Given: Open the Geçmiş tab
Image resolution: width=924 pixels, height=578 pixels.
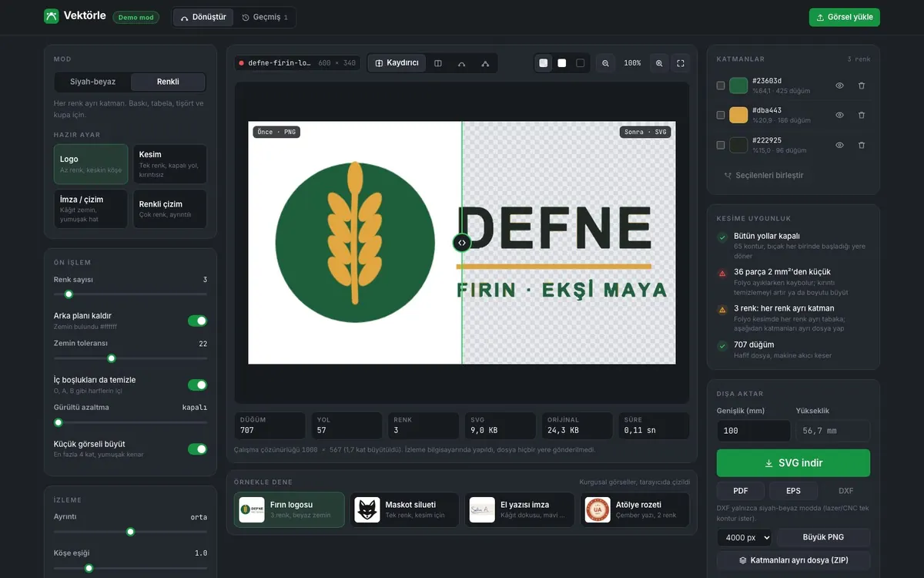Looking at the screenshot, I should [264, 17].
